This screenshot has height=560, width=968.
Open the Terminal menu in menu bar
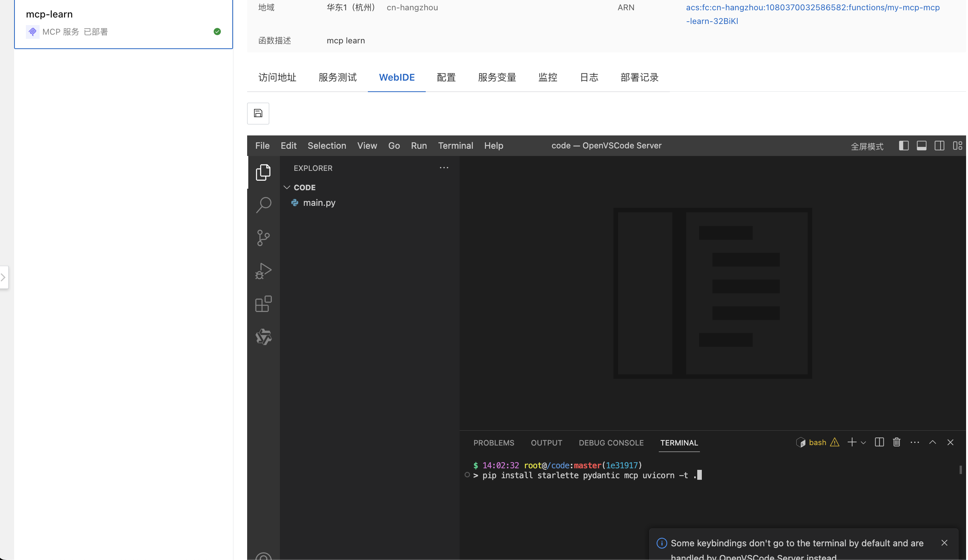[x=455, y=145]
